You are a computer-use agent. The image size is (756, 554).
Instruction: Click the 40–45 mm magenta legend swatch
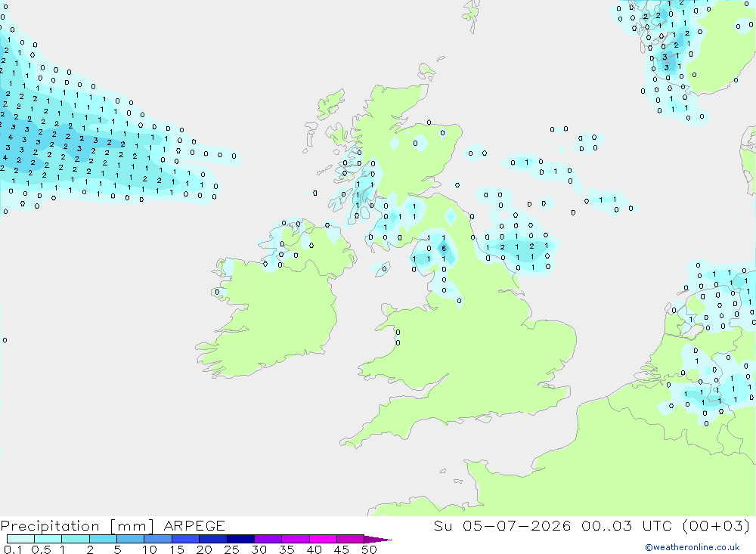323,539
